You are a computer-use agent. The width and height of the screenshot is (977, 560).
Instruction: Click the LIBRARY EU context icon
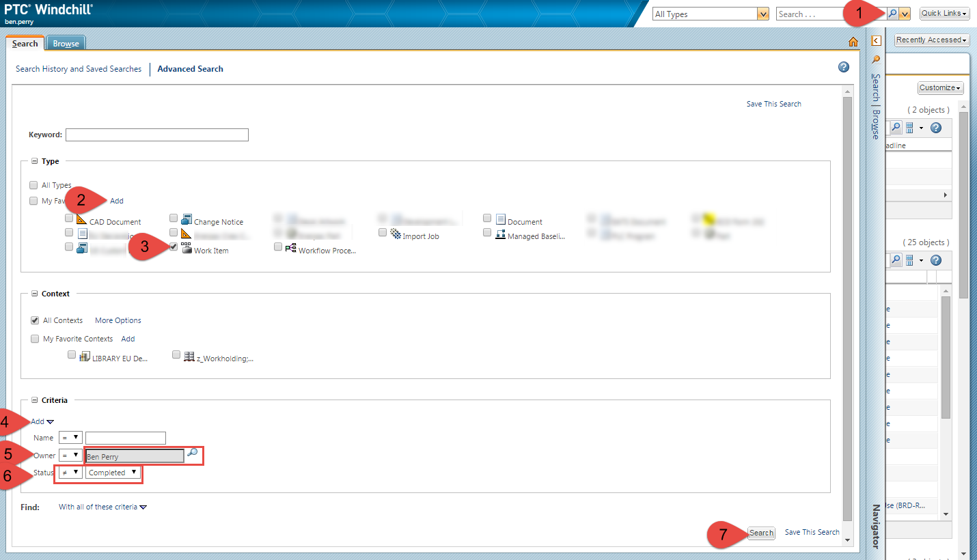[x=85, y=356]
